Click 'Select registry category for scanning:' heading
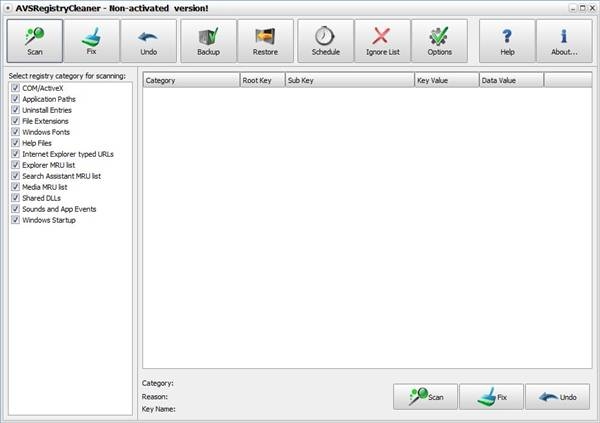 pyautogui.click(x=67, y=76)
